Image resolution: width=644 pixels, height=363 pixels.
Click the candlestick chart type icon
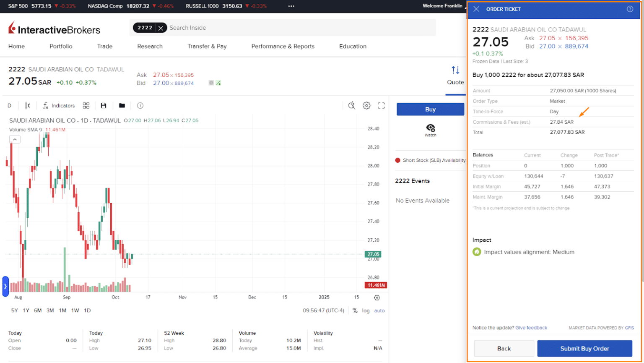27,105
